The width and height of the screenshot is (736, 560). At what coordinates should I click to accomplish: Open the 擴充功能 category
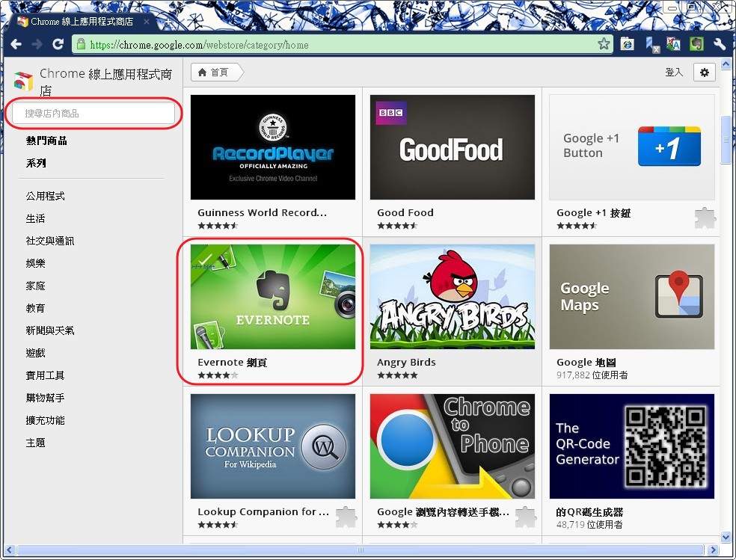45,421
